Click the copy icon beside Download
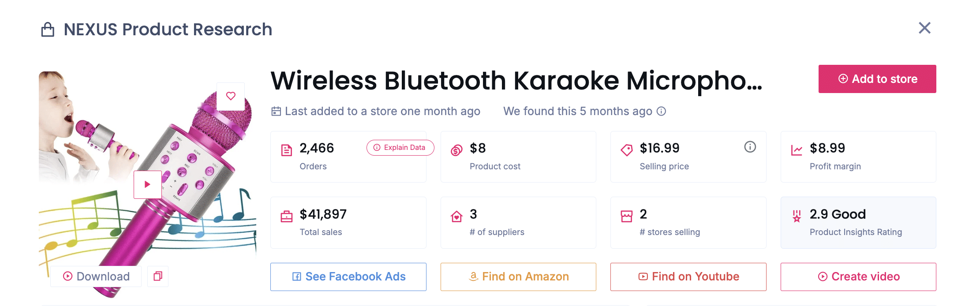 point(158,276)
